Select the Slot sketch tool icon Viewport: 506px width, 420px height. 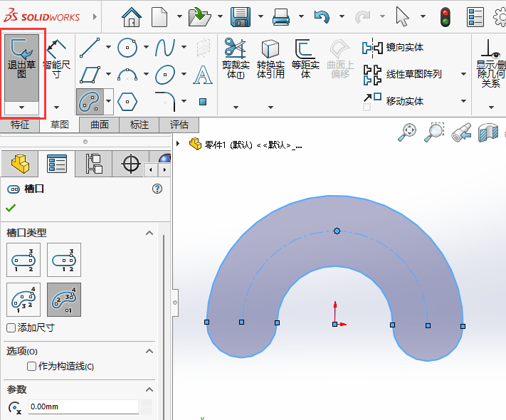click(90, 102)
